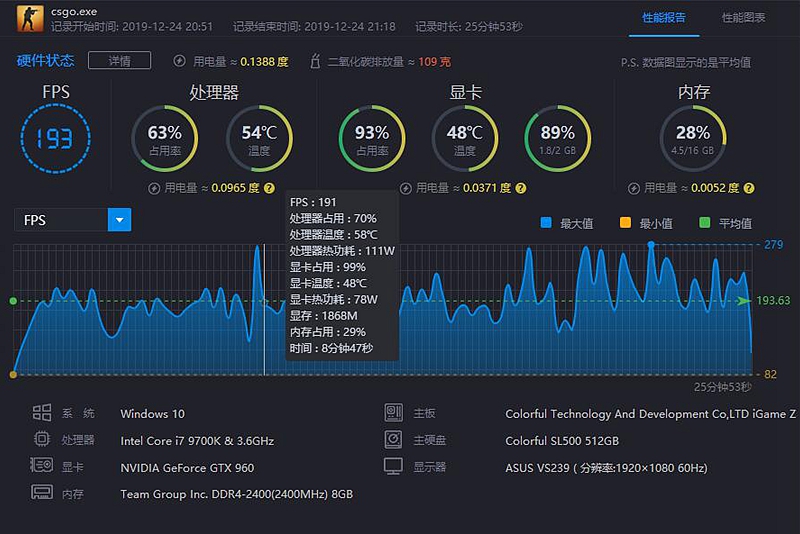Click the csgo.exe game icon

pos(30,19)
